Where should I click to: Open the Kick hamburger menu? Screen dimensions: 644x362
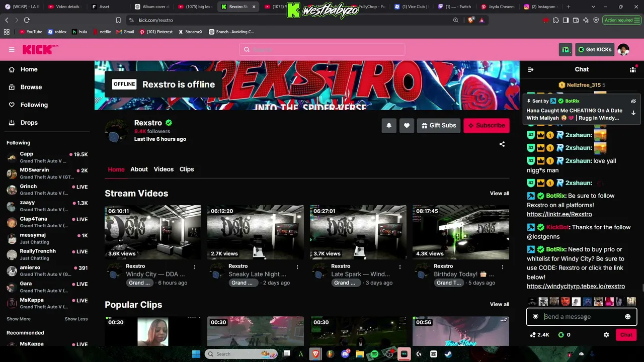point(12,49)
